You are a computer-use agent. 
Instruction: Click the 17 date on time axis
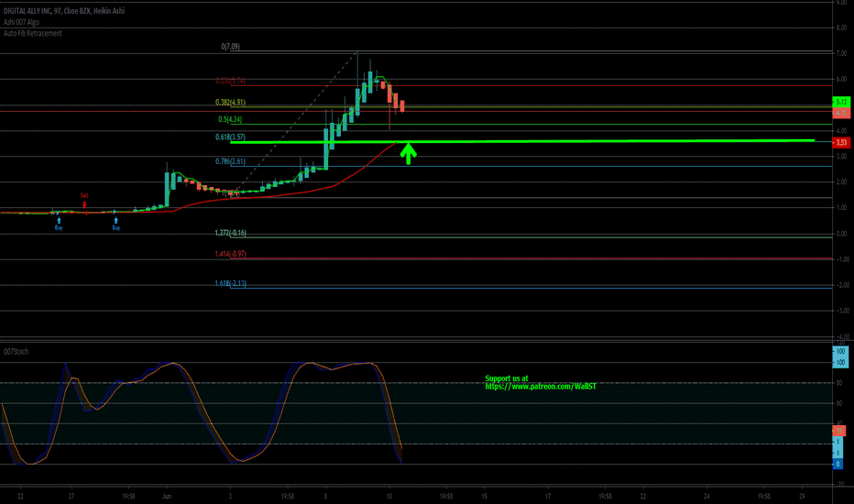[548, 497]
